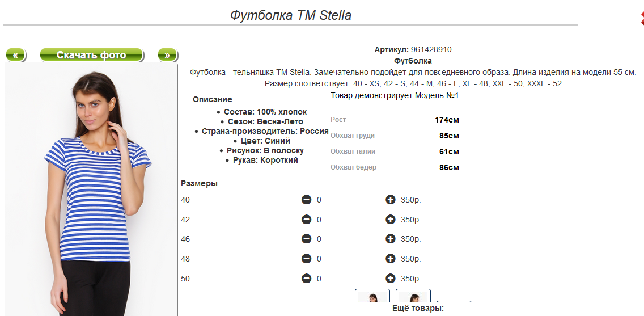Click the quantity value for size 50
644x316 pixels.
[319, 279]
